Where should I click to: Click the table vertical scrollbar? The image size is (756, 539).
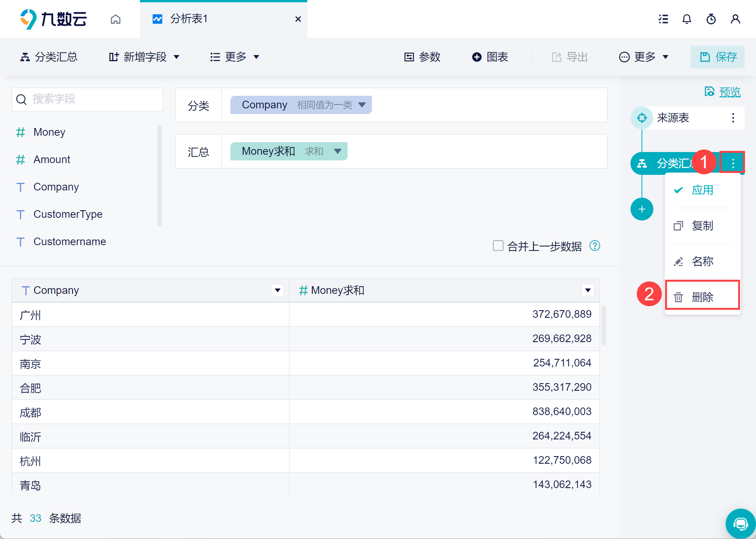(604, 325)
